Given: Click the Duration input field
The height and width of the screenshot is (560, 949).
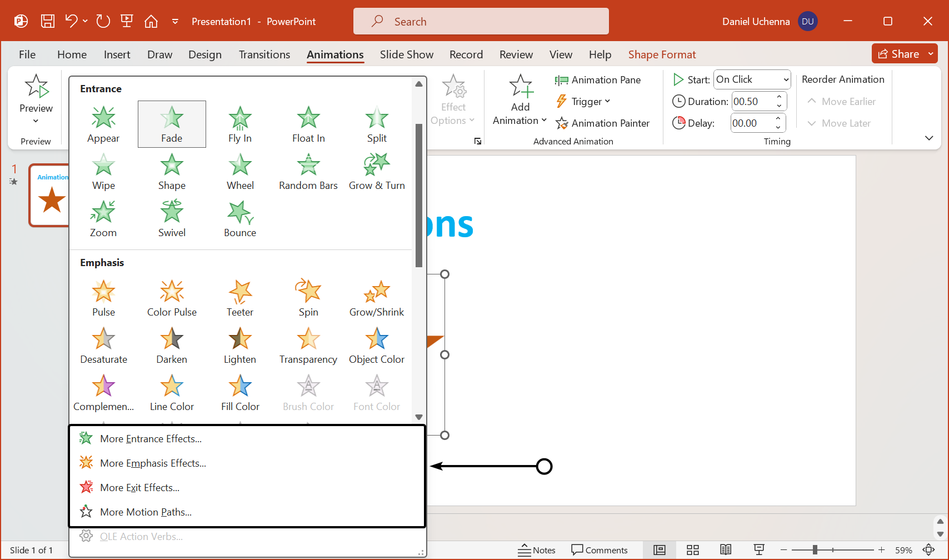Looking at the screenshot, I should (x=752, y=102).
